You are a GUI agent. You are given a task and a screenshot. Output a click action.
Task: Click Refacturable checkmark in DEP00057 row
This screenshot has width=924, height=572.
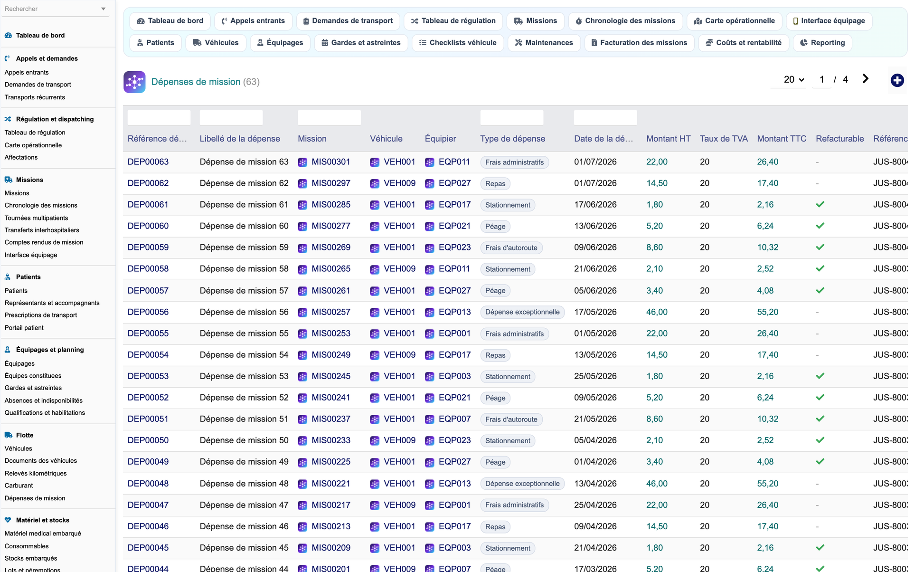point(820,291)
